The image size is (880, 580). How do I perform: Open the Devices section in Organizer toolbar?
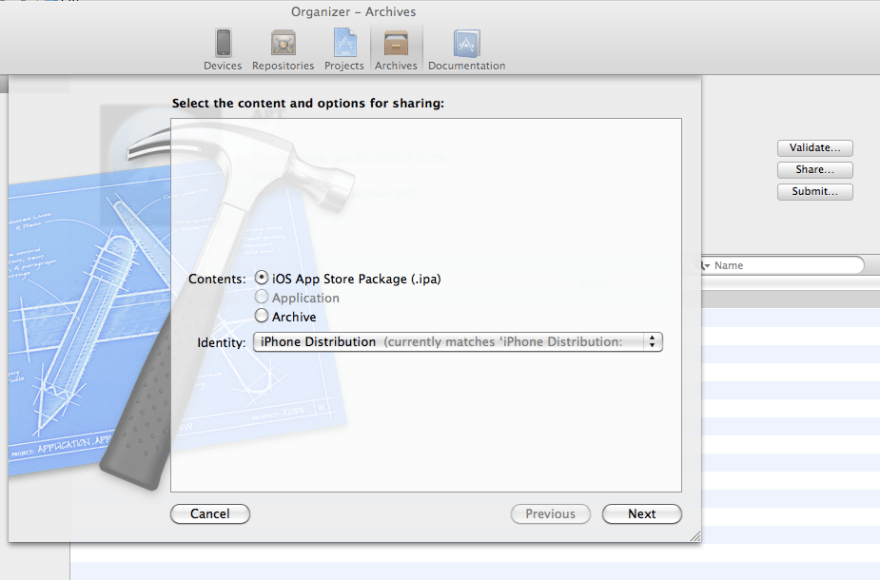222,49
